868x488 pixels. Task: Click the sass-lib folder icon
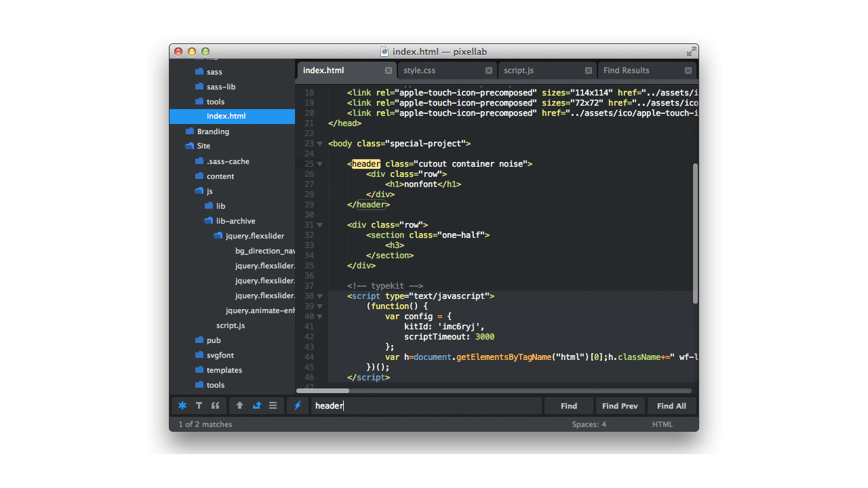pos(199,86)
